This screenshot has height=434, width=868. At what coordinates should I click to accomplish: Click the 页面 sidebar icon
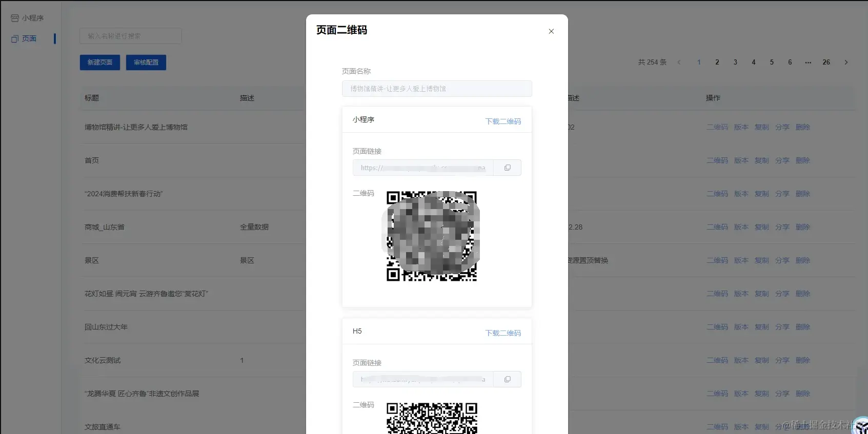(15, 38)
